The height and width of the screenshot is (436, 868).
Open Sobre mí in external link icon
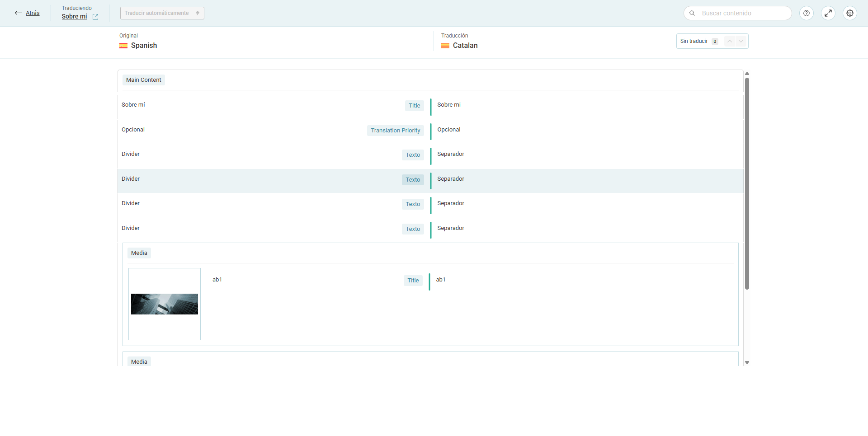click(95, 17)
